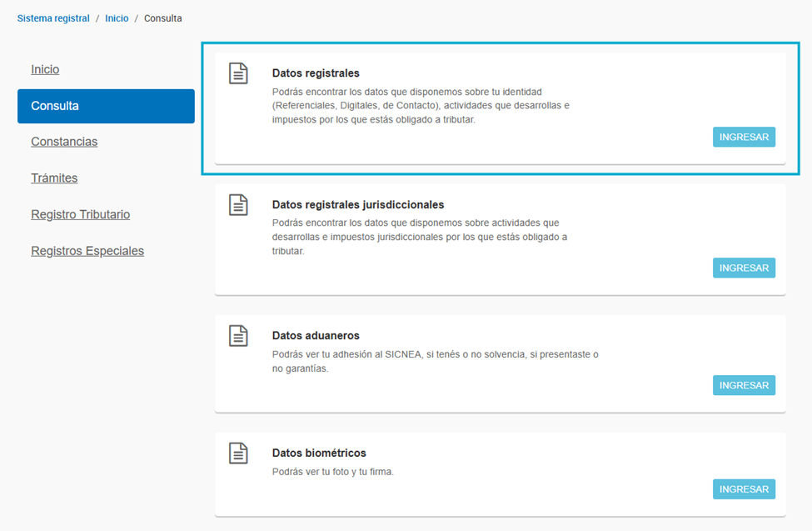Click INGRESAR for Datos aduaneros
The image size is (812, 531).
(x=744, y=385)
